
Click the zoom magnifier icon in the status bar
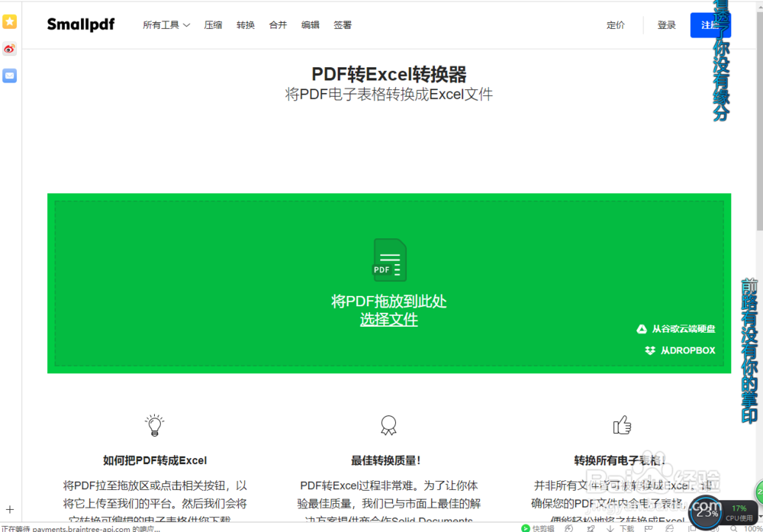[x=734, y=528]
